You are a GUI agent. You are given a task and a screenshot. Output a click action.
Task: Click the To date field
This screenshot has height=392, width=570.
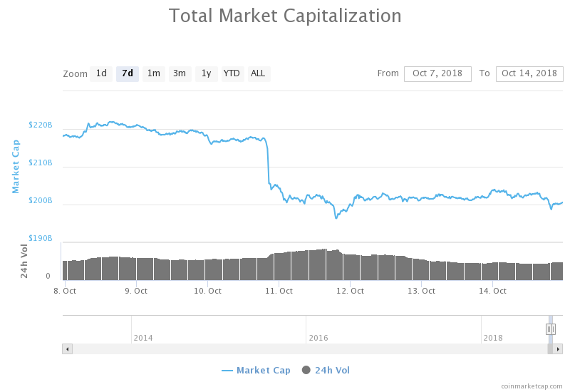[529, 73]
